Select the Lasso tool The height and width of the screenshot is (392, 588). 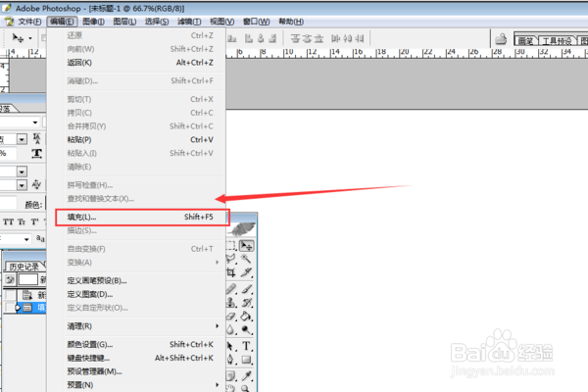(x=231, y=259)
